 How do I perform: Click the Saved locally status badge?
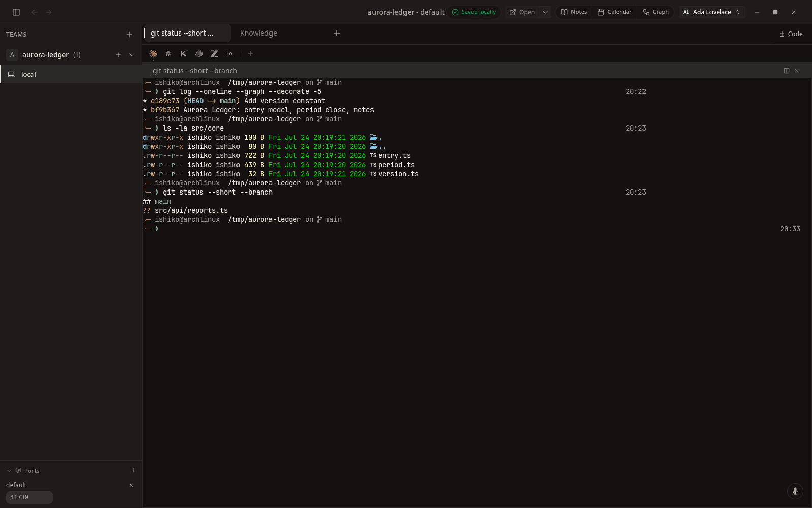pyautogui.click(x=474, y=12)
